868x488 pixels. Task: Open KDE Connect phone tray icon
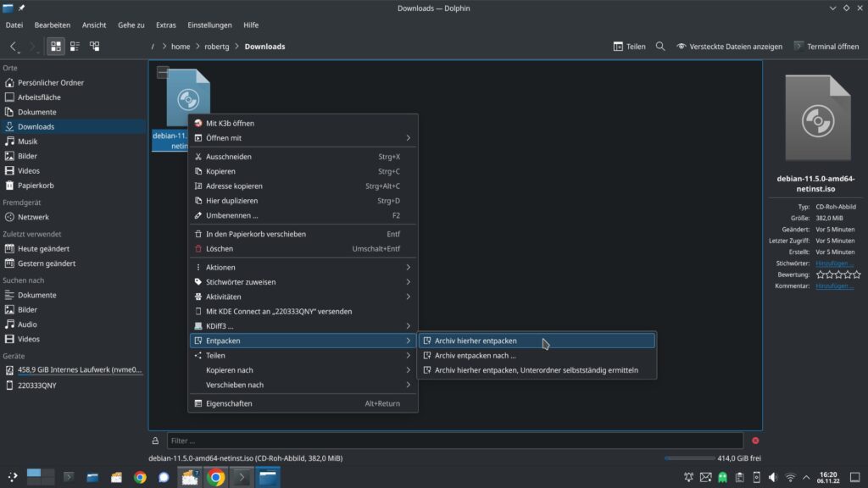point(757,477)
